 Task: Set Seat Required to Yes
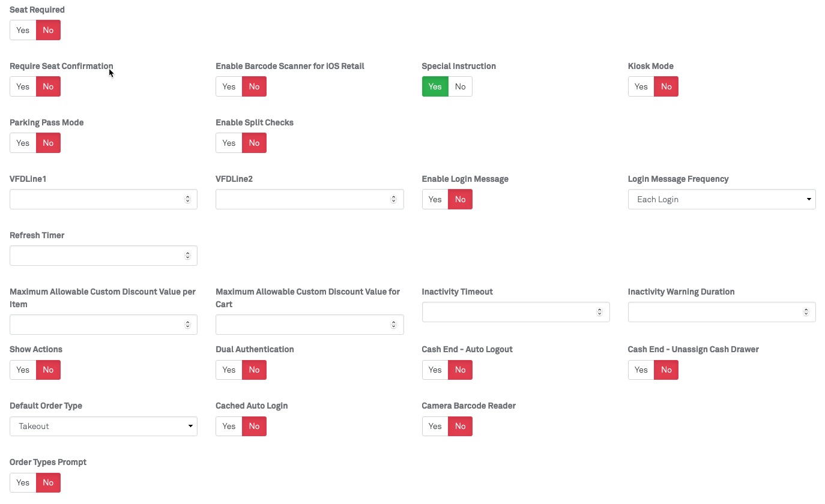point(23,30)
